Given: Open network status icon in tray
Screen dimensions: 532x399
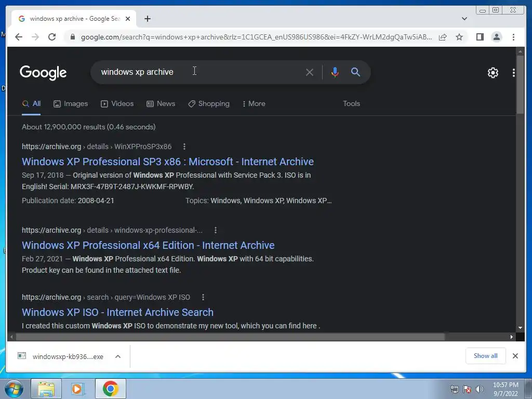Looking at the screenshot, I should click(454, 389).
